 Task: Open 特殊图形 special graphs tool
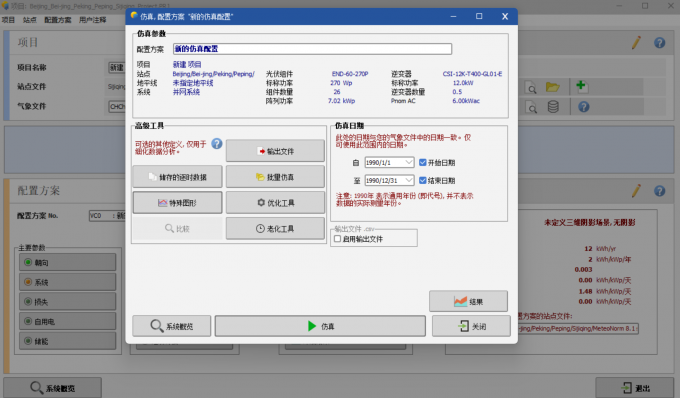click(177, 202)
